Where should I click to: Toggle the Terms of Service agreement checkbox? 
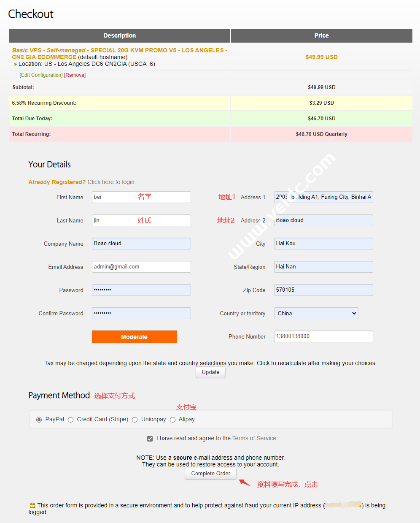click(150, 439)
